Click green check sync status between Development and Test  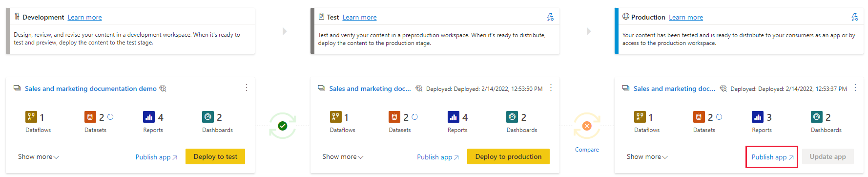[282, 126]
